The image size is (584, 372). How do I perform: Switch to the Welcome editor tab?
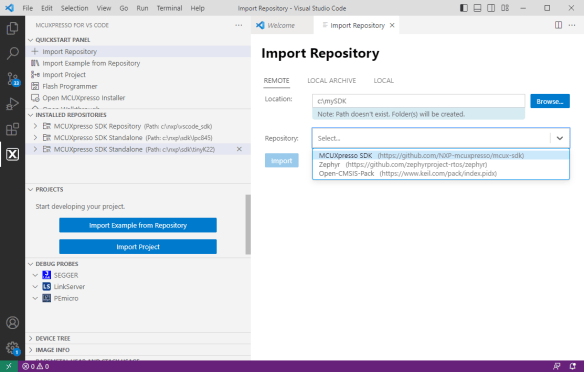pos(282,25)
